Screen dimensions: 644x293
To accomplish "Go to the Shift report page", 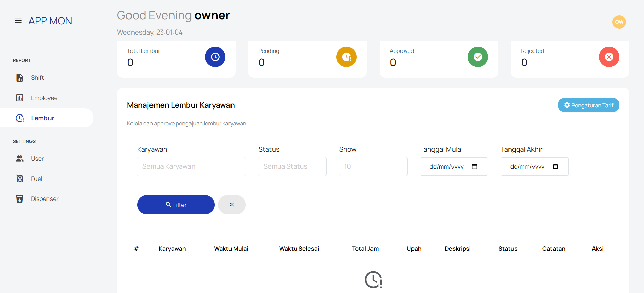I will pyautogui.click(x=37, y=78).
